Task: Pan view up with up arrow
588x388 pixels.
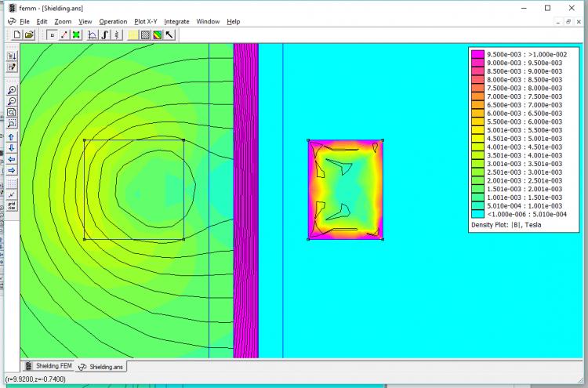Action: click(12, 137)
